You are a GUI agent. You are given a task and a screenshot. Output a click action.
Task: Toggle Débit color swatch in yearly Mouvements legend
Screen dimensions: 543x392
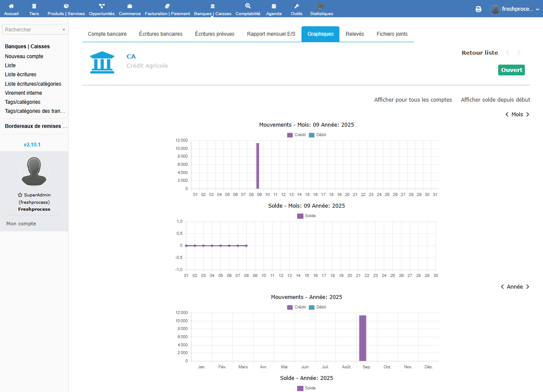312,307
